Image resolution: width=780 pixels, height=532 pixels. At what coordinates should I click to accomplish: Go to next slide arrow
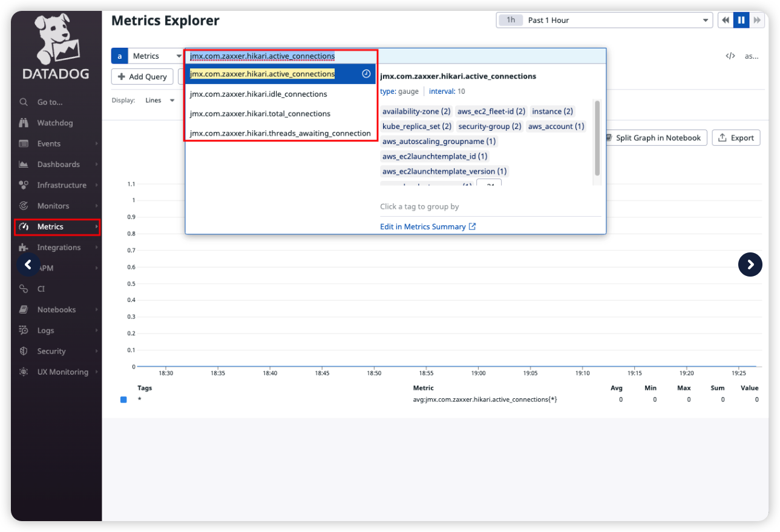pyautogui.click(x=750, y=264)
